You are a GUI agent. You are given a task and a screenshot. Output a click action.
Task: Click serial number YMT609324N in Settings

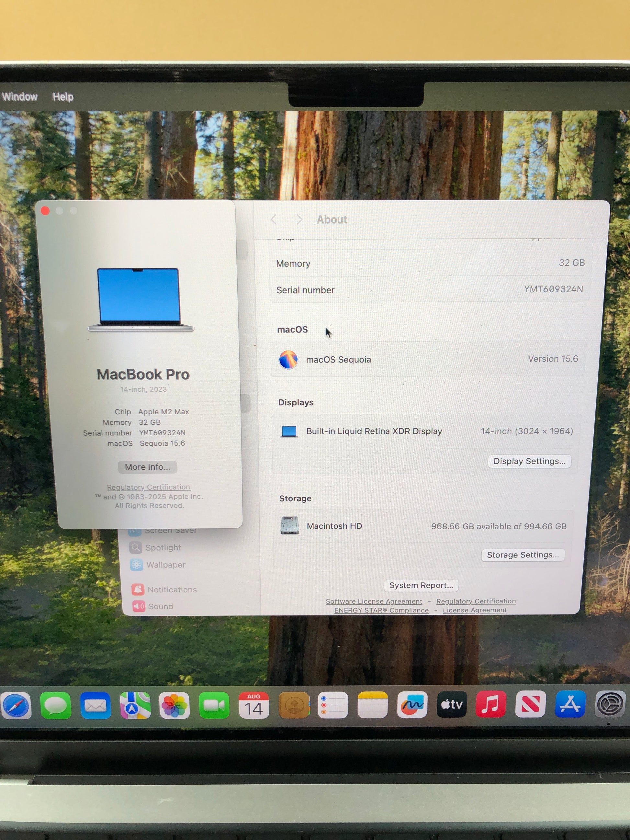tap(553, 289)
